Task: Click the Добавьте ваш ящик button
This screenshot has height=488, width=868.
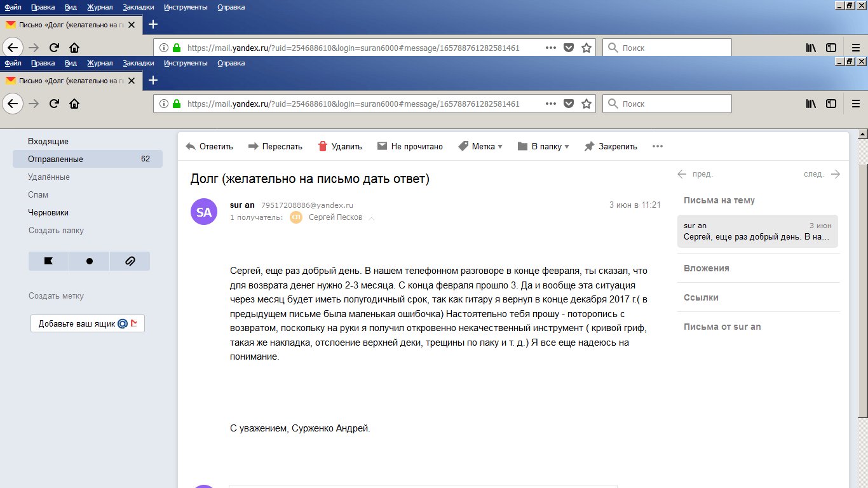Action: [88, 323]
